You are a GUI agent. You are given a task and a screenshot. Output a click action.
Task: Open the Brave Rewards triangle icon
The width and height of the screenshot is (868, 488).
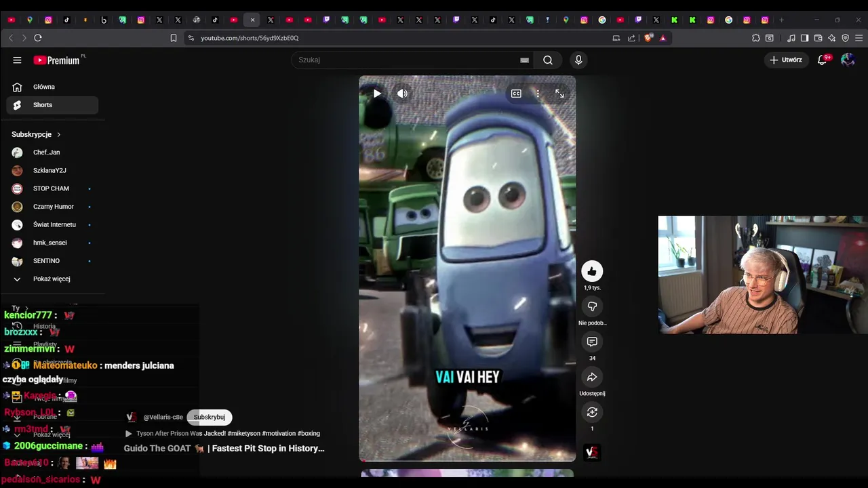click(x=663, y=38)
